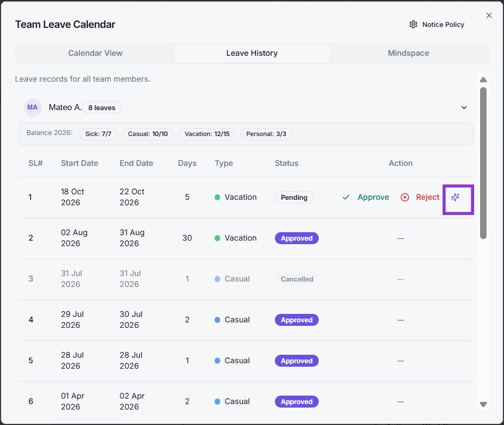
Task: Click '18 Oct 2026' start date
Action: (73, 197)
